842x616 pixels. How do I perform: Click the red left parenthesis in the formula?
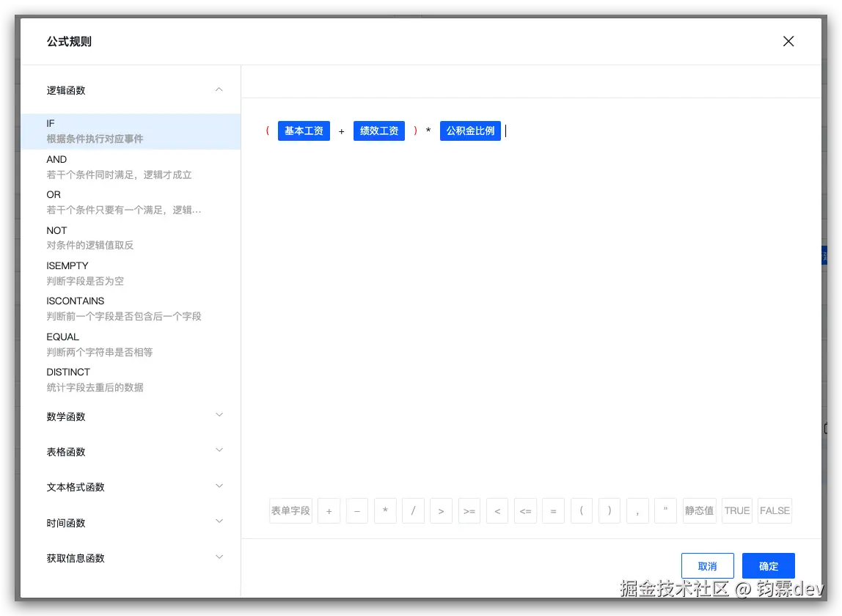coord(268,131)
